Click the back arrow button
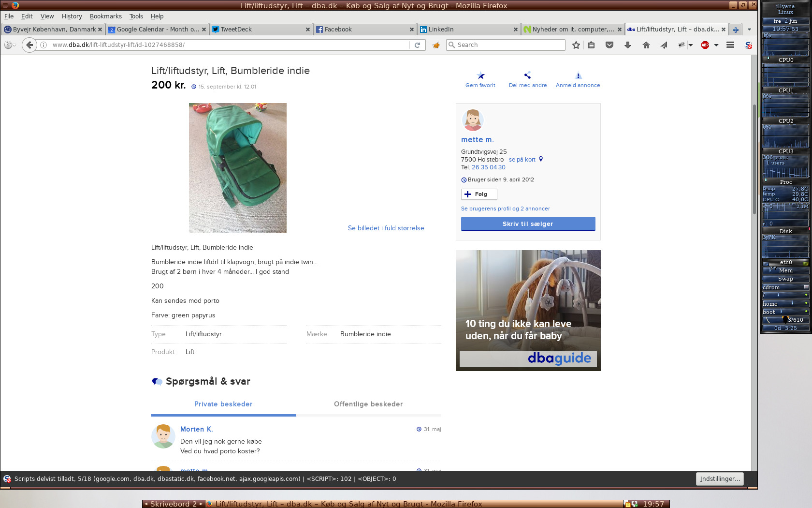The image size is (812, 508). click(29, 45)
